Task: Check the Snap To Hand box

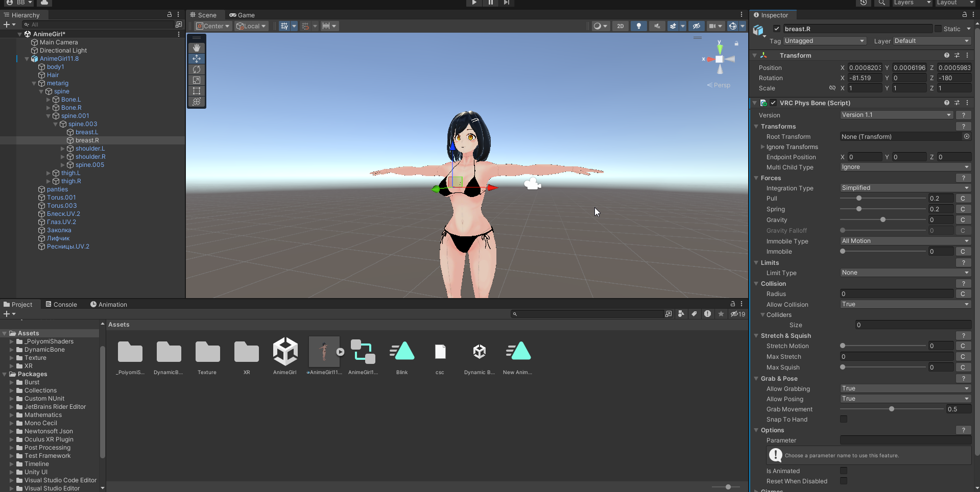Action: pyautogui.click(x=844, y=420)
